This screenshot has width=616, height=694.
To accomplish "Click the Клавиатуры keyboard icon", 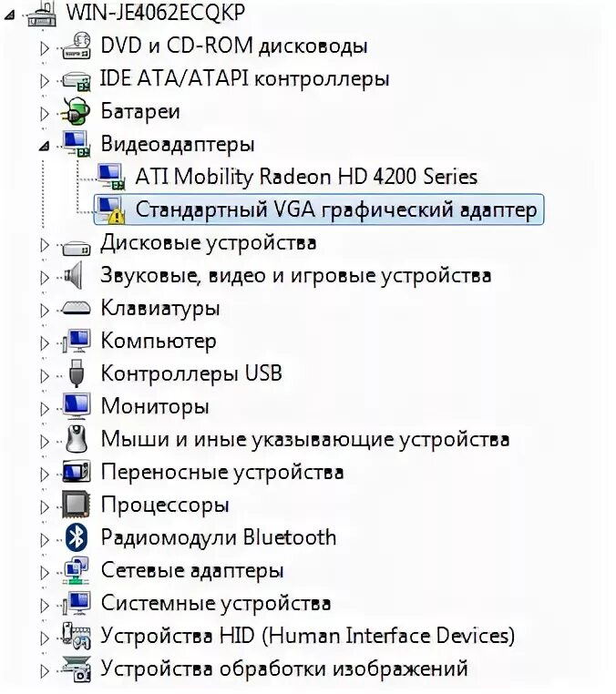I will pyautogui.click(x=77, y=309).
